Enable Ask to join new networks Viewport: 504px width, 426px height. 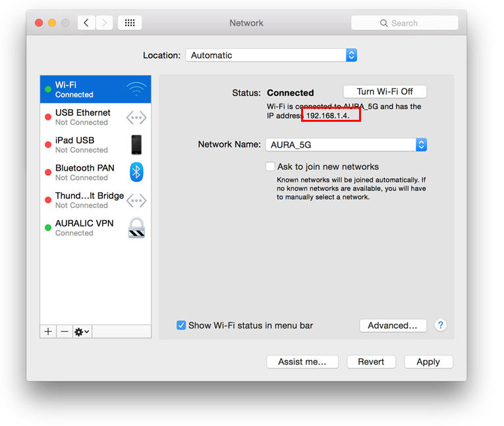click(270, 167)
